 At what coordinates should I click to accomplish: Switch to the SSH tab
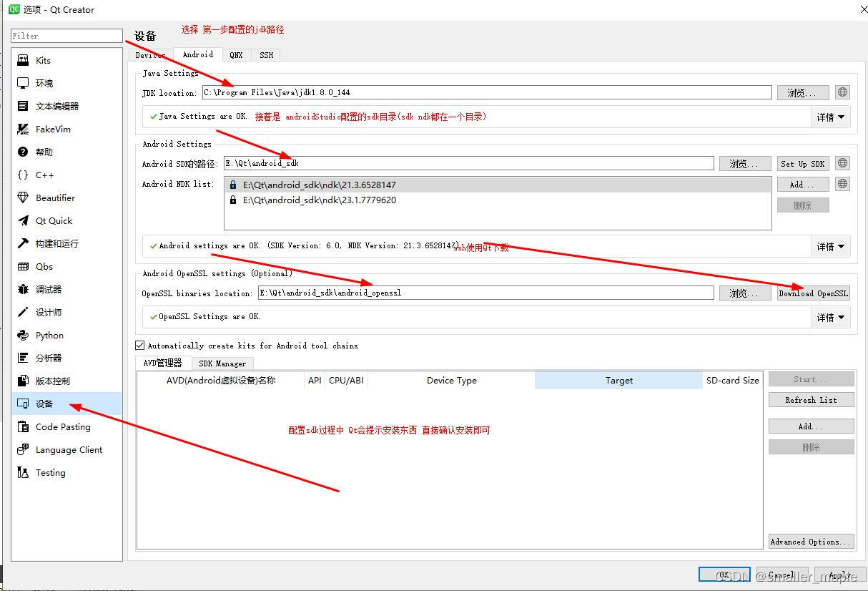(266, 55)
